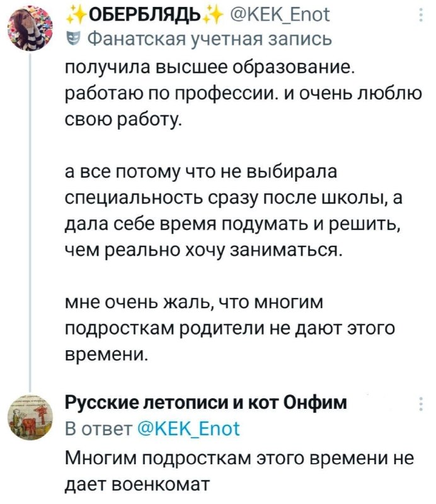This screenshot has height=504, width=436.
Task: Click the fan account mask icon
Action: tap(73, 39)
